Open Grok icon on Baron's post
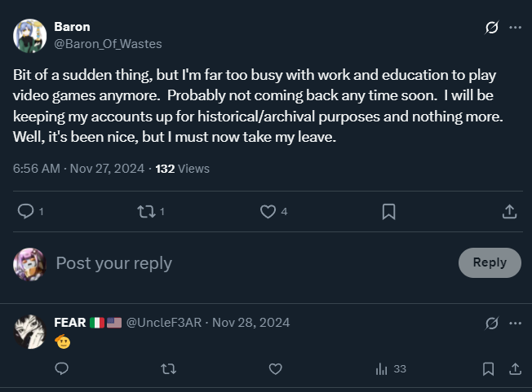The height and width of the screenshot is (392, 532). tap(491, 28)
